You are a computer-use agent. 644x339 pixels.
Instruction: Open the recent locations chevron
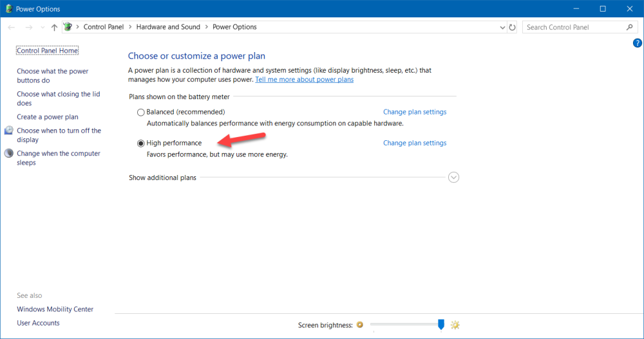pos(43,28)
